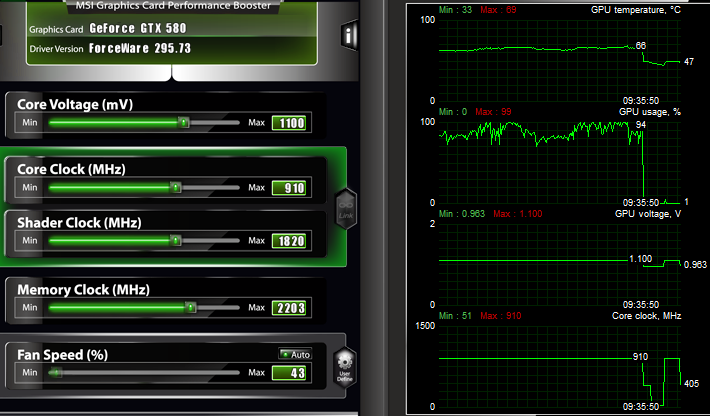Select the Memory Clock value field 2203
The width and height of the screenshot is (713, 416).
(x=289, y=308)
